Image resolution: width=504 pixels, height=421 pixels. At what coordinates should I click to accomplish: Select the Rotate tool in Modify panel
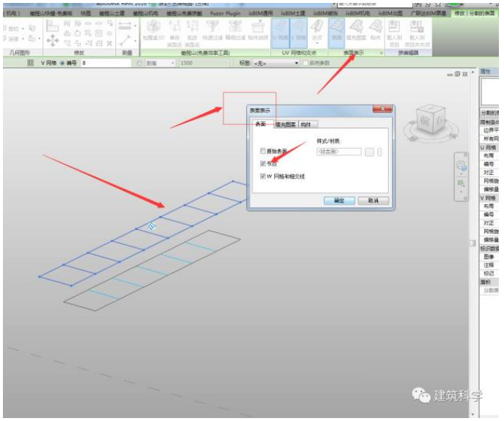[x=78, y=33]
